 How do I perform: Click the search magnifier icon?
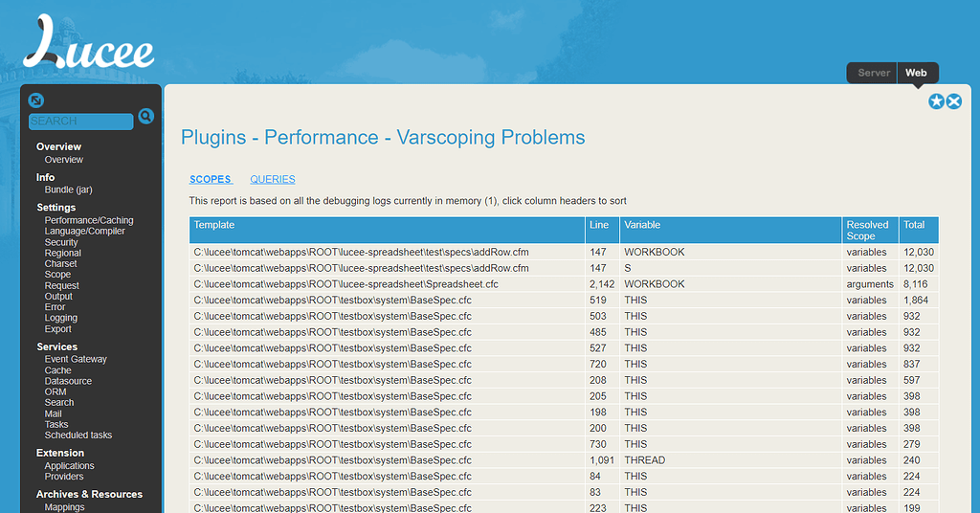[x=145, y=116]
